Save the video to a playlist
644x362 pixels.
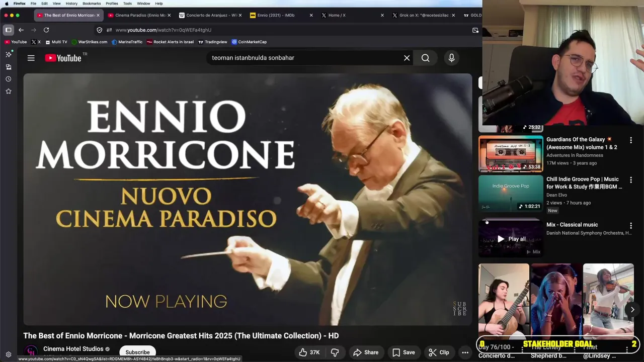click(404, 352)
